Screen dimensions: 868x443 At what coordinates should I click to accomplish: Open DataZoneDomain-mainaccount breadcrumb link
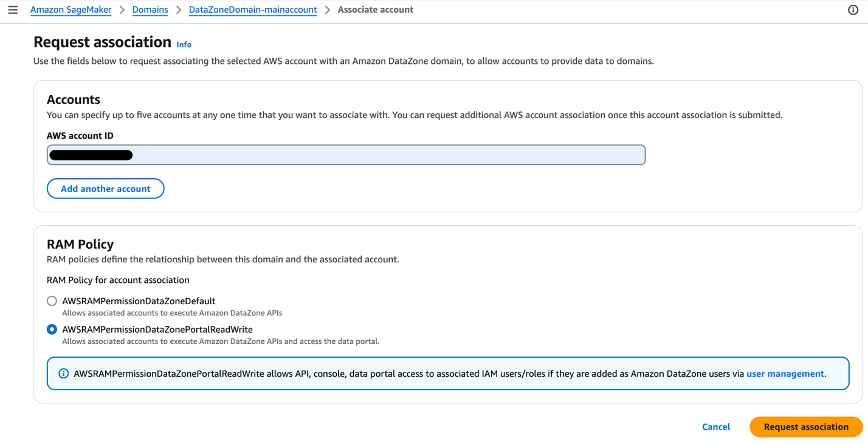(253, 10)
